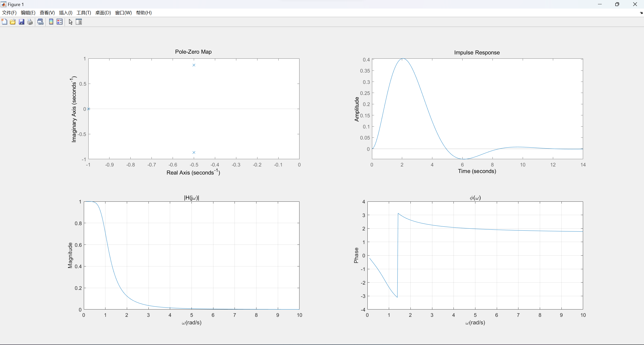Click the Pole-Zero Map title text
The image size is (644, 345).
[193, 52]
